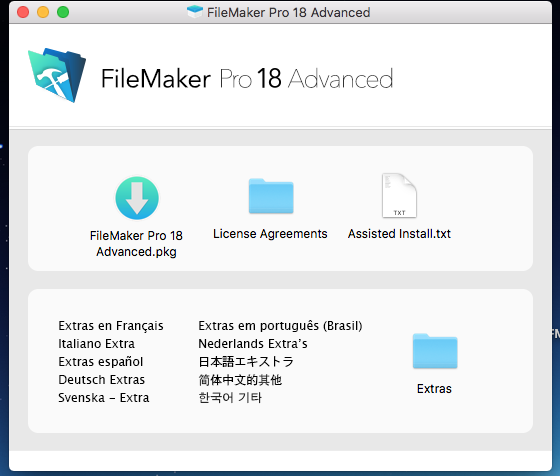Viewport: 560px width, 476px height.
Task: Click the 'Extras español' text
Action: 101,361
